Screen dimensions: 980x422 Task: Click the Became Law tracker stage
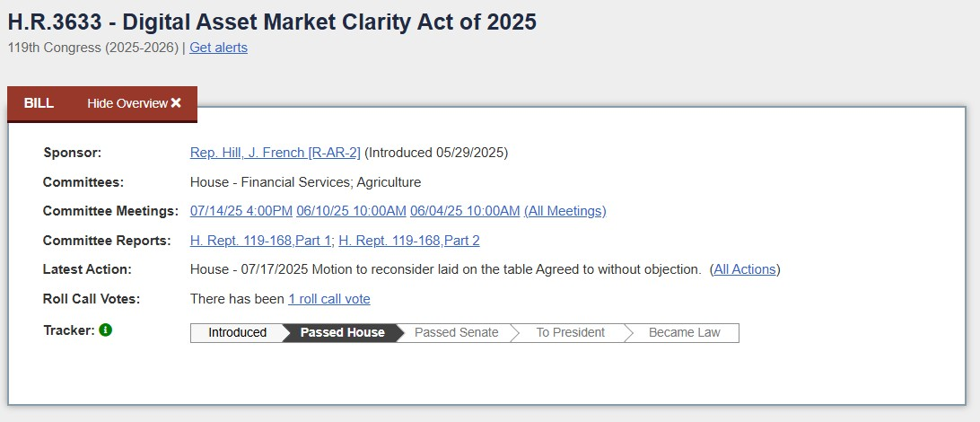[684, 333]
